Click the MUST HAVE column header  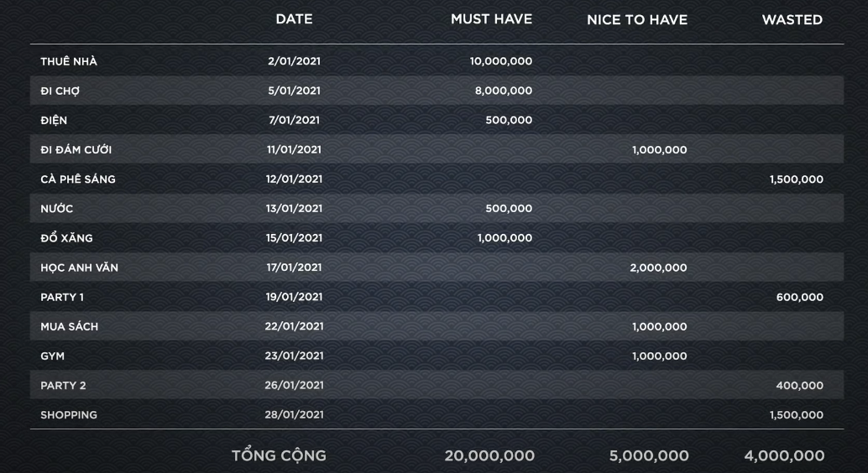tap(491, 19)
